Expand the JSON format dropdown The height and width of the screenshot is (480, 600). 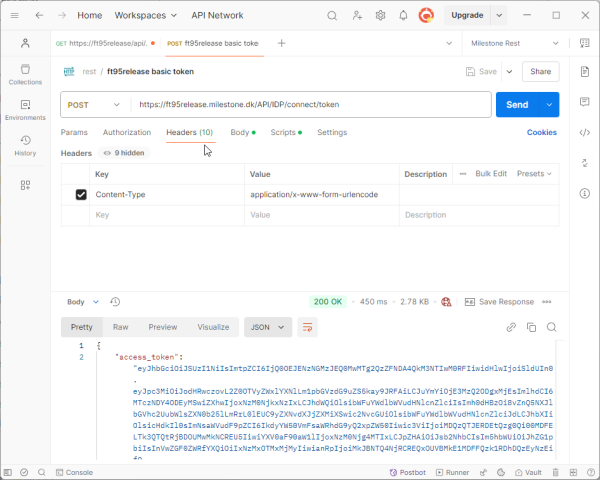pyautogui.click(x=267, y=327)
